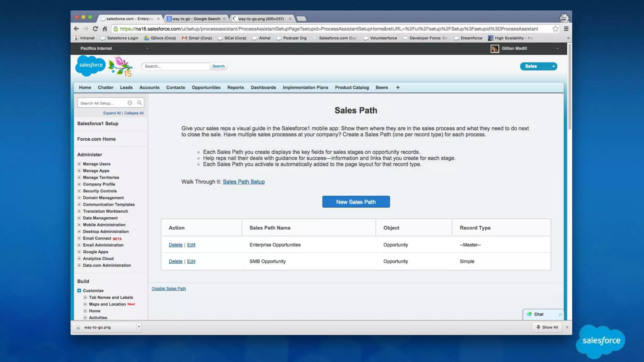Open the Sales Path Setup walkthrough link
This screenshot has width=644, height=362.
(x=243, y=182)
